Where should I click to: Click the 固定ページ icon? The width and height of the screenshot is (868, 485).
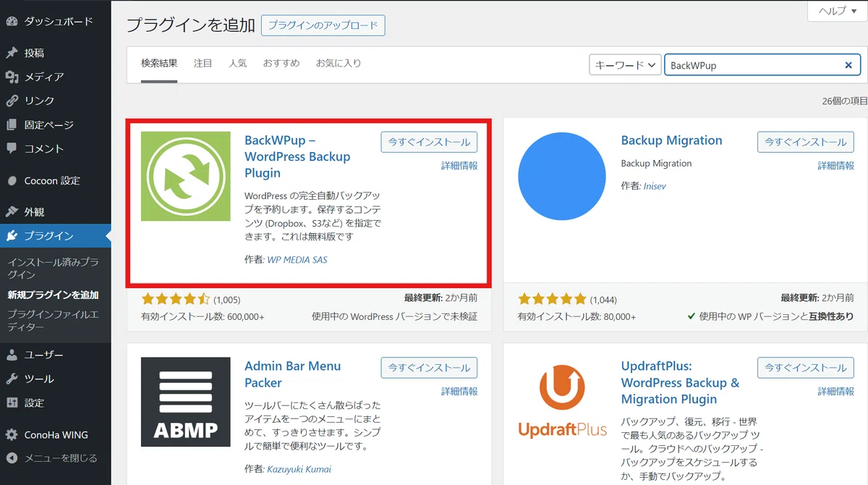pyautogui.click(x=12, y=125)
